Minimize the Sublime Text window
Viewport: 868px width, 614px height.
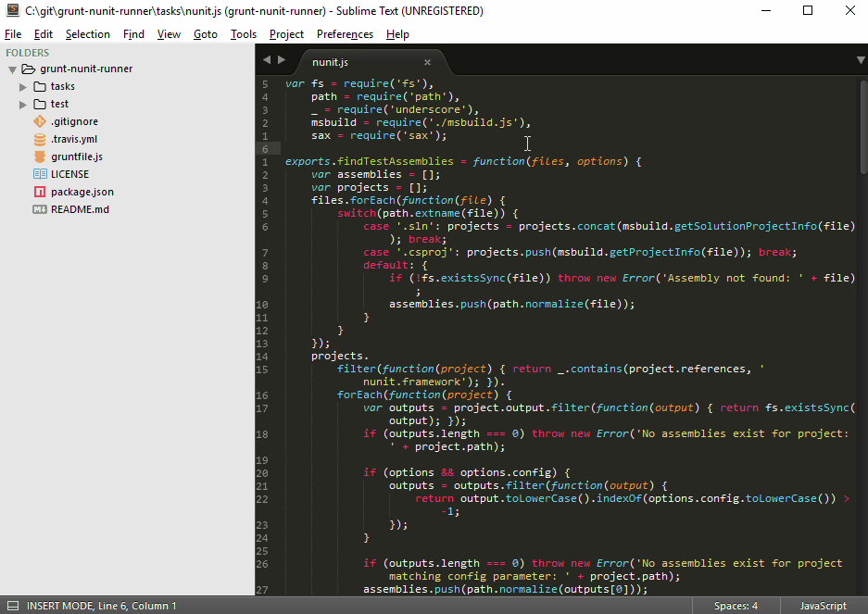765,10
